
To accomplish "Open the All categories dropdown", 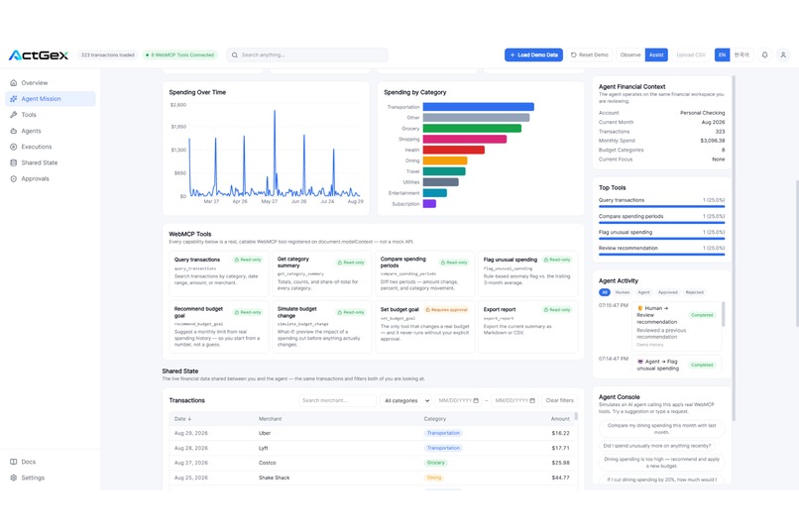I will click(x=406, y=400).
